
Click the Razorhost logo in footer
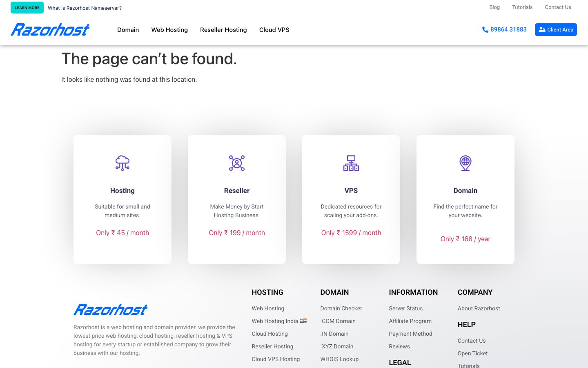pyautogui.click(x=110, y=310)
